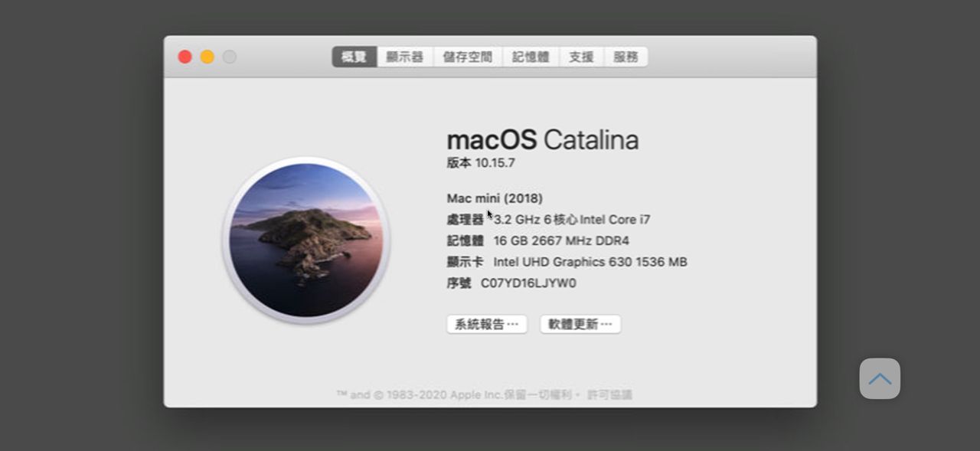This screenshot has width=980, height=451.
Task: Click the serial number C07YD16LJYW0
Action: click(x=528, y=283)
